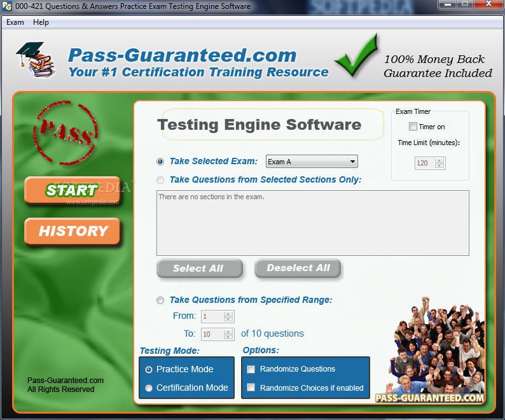
Task: Click the Time Limit field showing 120
Action: [x=424, y=163]
